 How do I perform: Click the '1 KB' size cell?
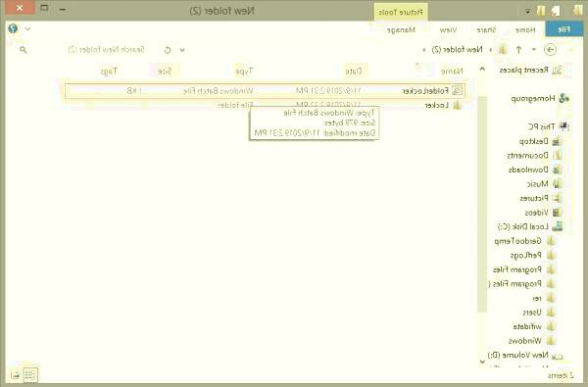pos(134,90)
